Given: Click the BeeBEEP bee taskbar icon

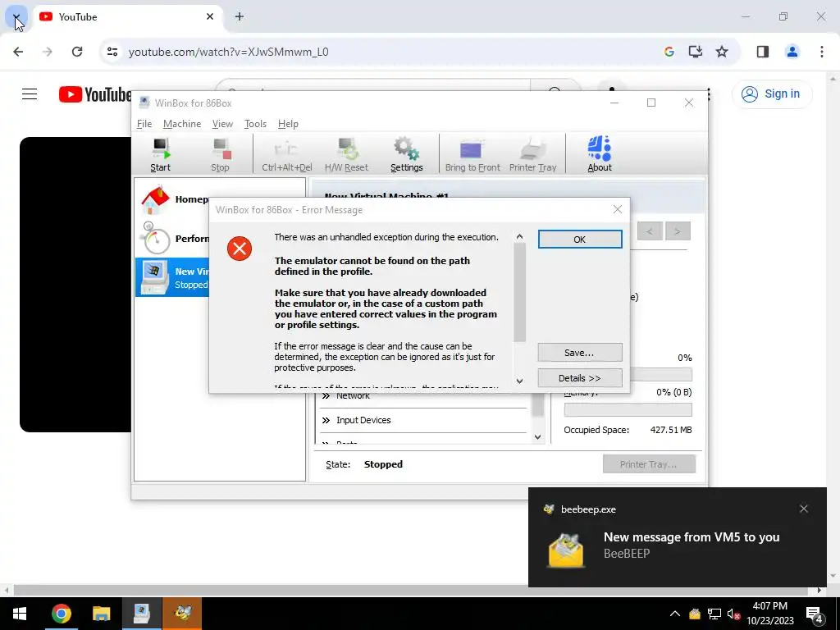Looking at the screenshot, I should coord(182,614).
